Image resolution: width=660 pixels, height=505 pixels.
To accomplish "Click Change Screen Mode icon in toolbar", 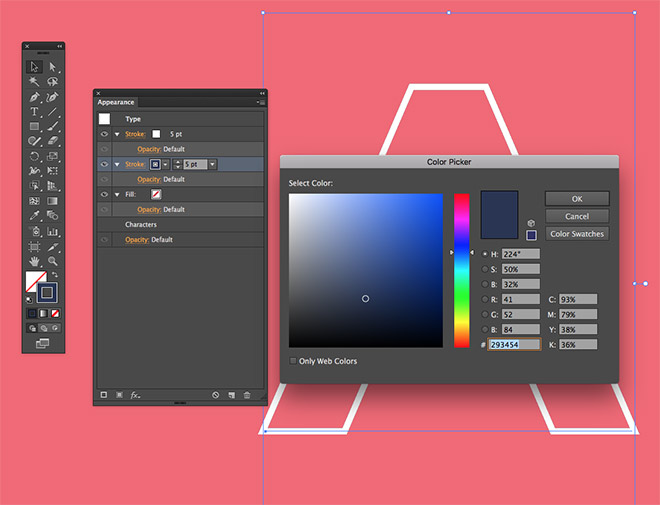I will point(43,344).
